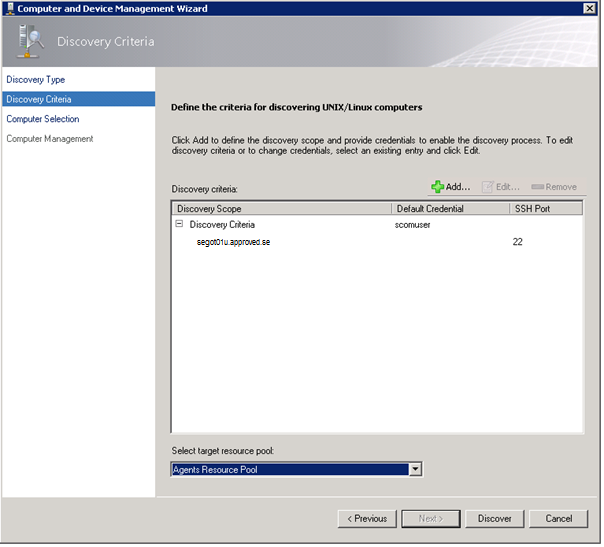Go to Discovery Type step

36,79
